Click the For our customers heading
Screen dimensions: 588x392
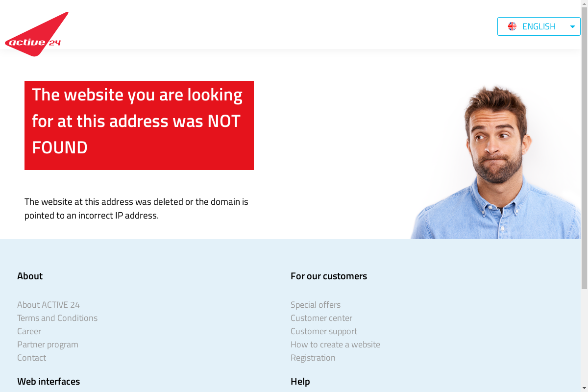point(329,276)
